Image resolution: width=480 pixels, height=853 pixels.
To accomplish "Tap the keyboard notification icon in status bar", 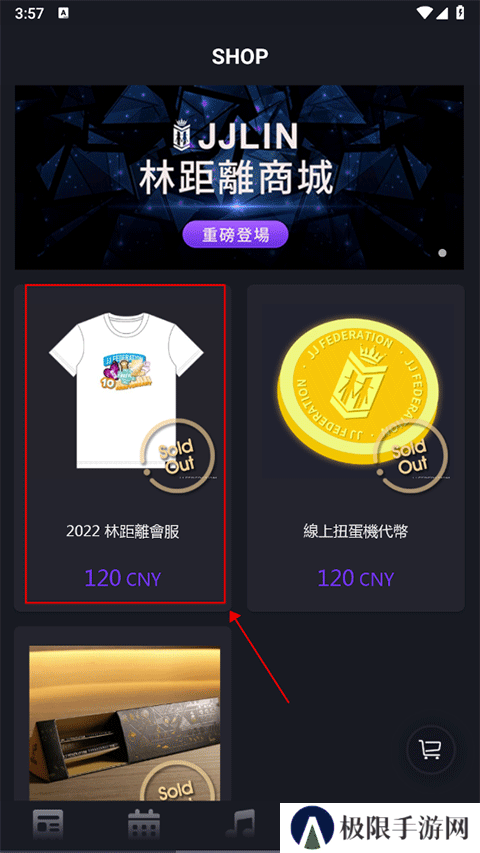I will pyautogui.click(x=63, y=13).
